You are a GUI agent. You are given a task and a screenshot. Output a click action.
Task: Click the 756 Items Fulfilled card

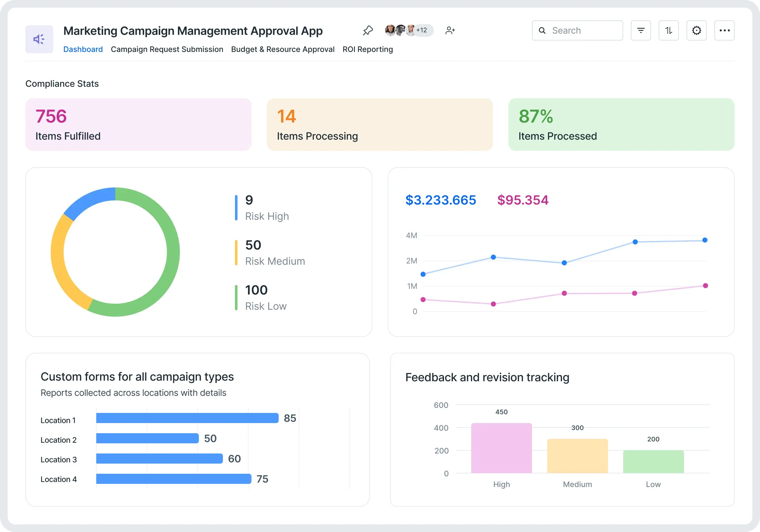coord(138,124)
